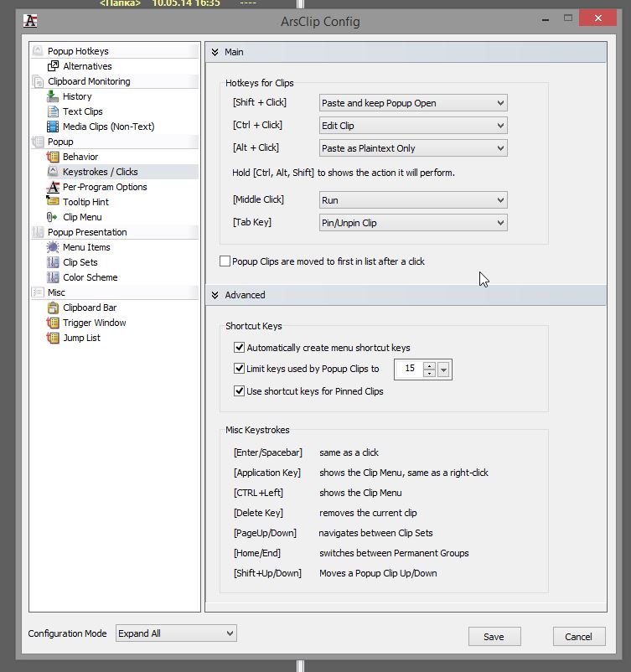
Task: Click the Popup category icon
Action: 38,142
